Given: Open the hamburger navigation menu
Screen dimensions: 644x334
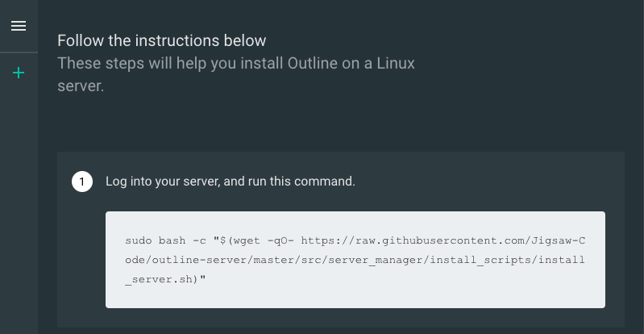Looking at the screenshot, I should pyautogui.click(x=19, y=26).
